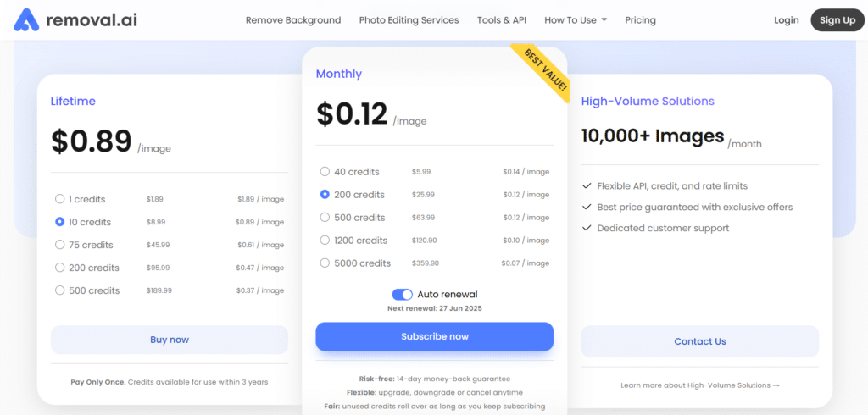Click checkmark beside Dedicated customer support
The width and height of the screenshot is (868, 415).
pyautogui.click(x=587, y=228)
